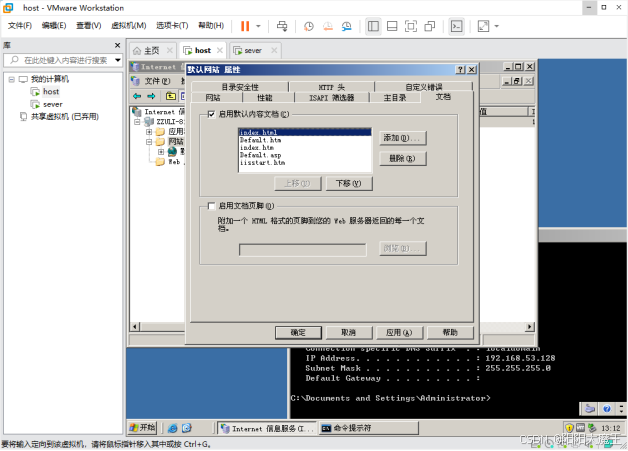628x451 pixels.
Task: Open the 虚拟机(M) menu
Action: [129, 26]
